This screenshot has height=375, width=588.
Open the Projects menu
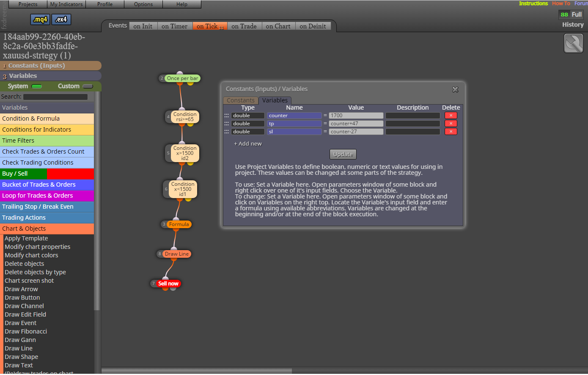[x=28, y=4]
